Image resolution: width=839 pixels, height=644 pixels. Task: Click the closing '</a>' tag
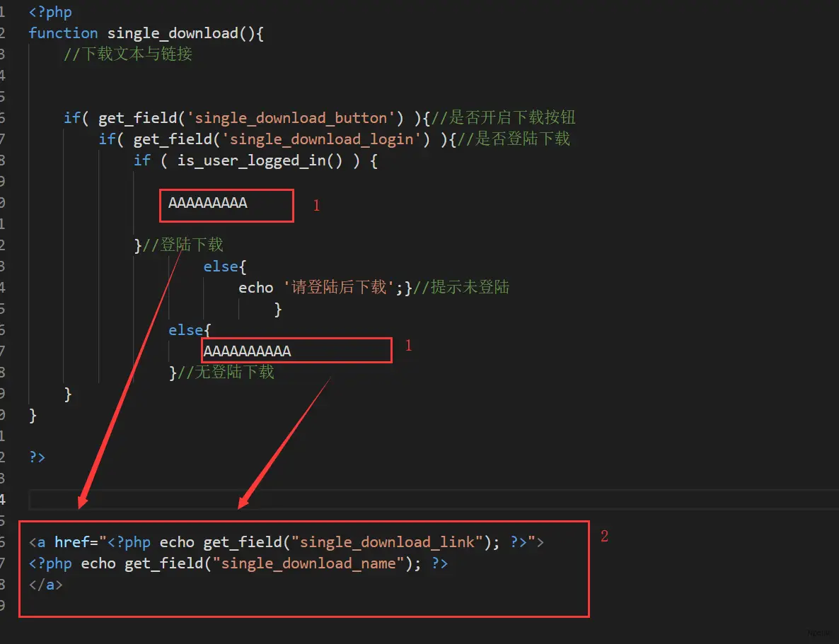(46, 585)
